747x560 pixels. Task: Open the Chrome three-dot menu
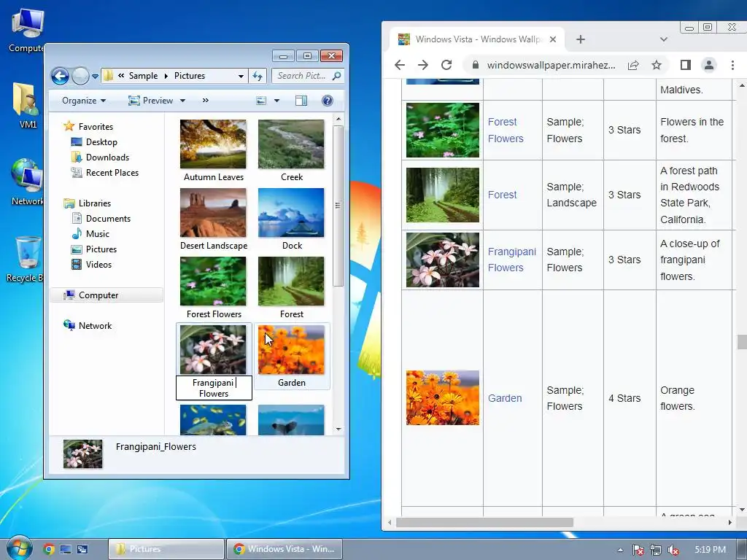[732, 65]
